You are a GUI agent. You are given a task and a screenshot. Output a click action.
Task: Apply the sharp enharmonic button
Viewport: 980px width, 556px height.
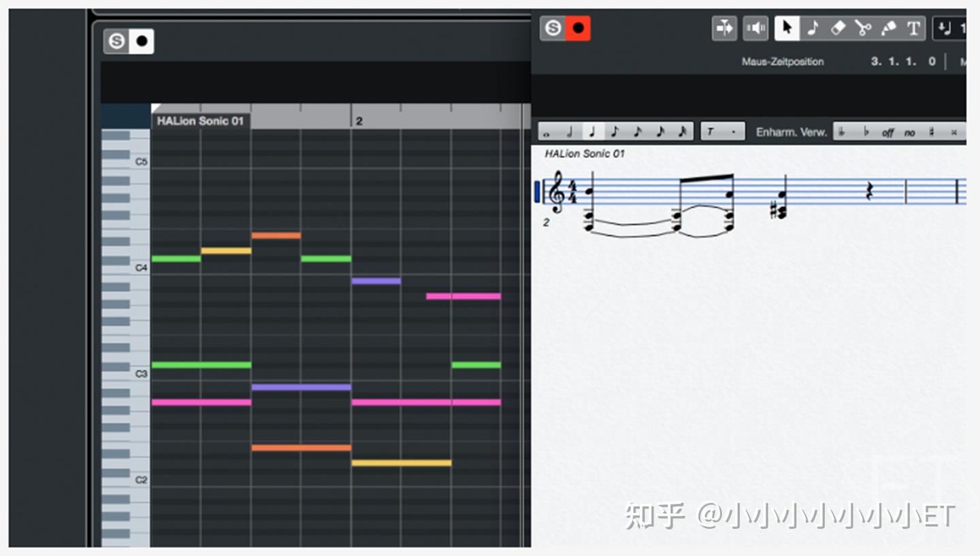[x=932, y=132]
